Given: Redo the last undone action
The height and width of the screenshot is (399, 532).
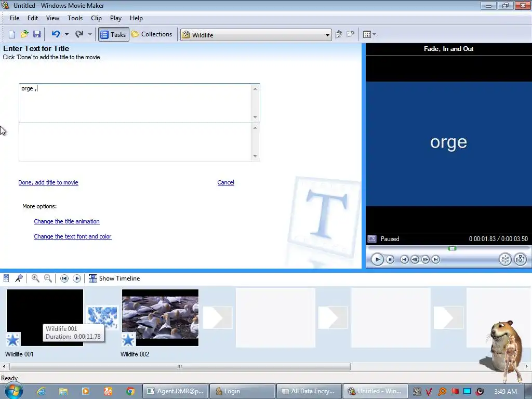Looking at the screenshot, I should [x=79, y=34].
